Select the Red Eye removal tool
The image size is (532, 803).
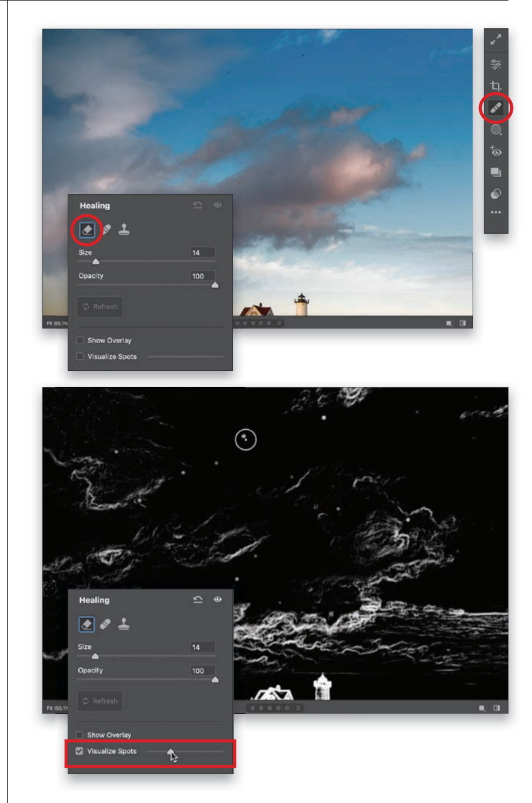pyautogui.click(x=496, y=151)
